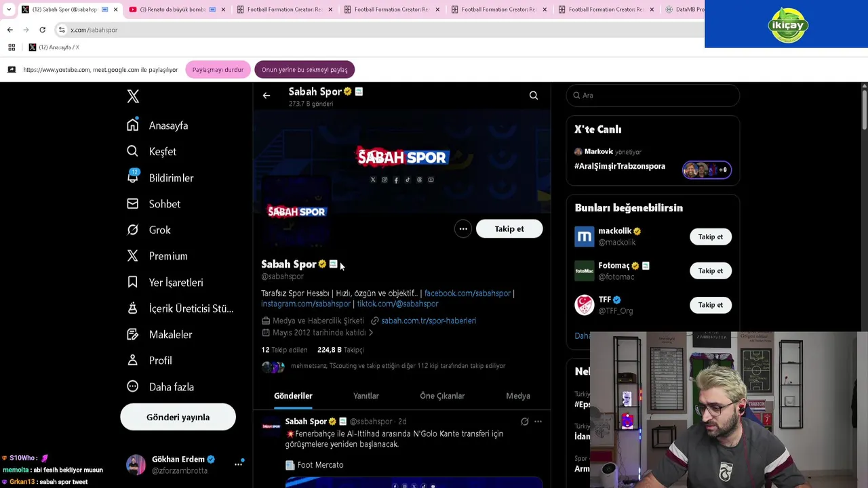Click Gönderi yayınla button
This screenshot has width=868, height=488.
point(178,417)
